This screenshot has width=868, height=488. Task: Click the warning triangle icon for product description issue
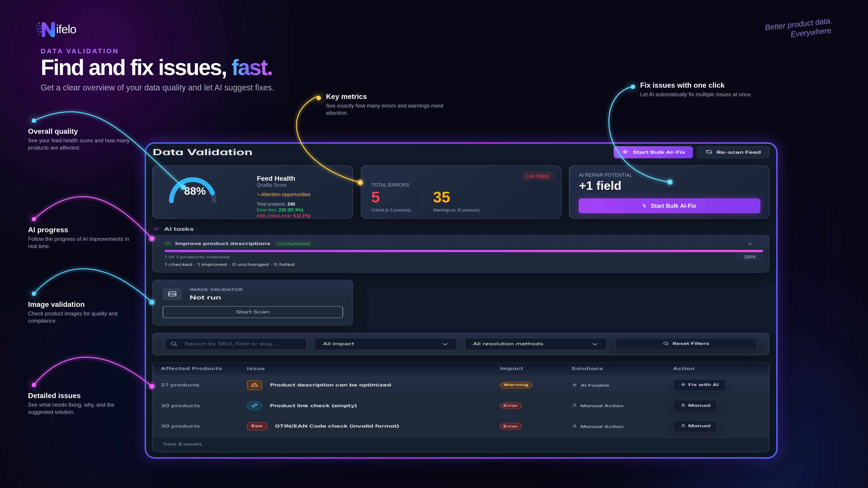(x=254, y=385)
